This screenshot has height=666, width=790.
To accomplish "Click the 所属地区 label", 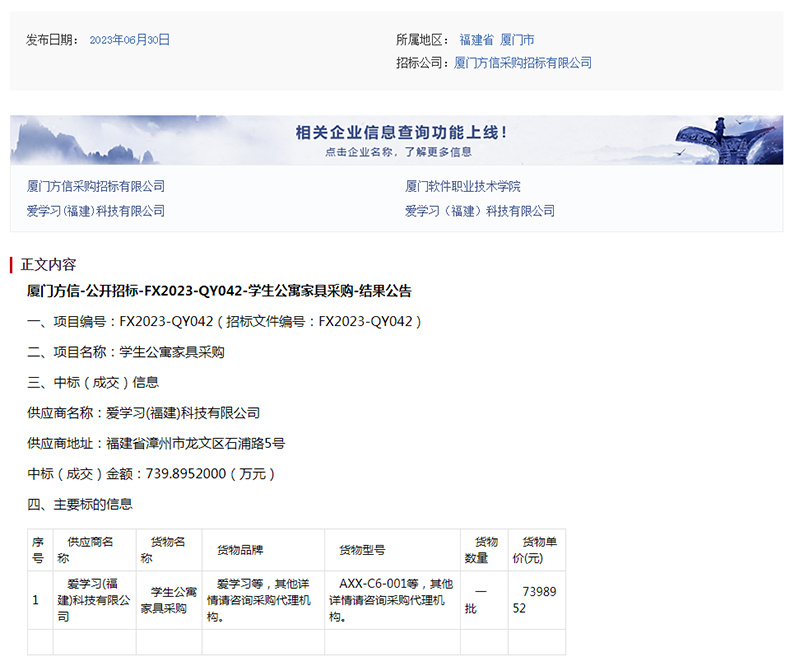I will [422, 40].
